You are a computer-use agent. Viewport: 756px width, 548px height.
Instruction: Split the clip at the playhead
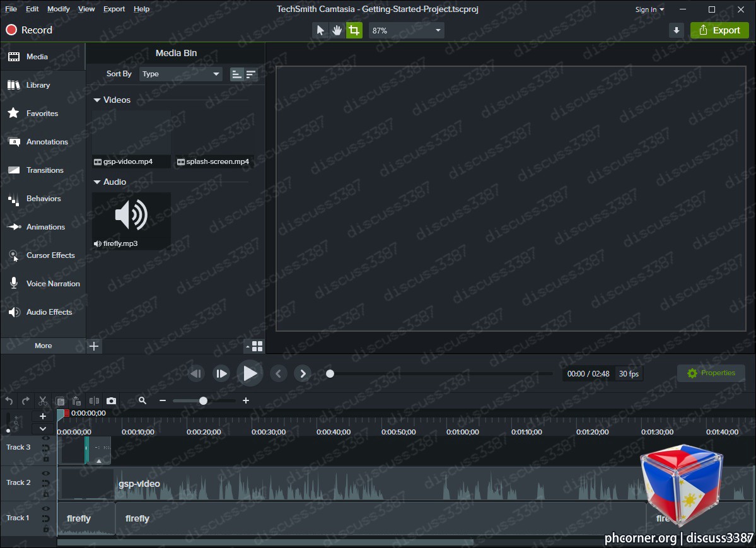(94, 401)
